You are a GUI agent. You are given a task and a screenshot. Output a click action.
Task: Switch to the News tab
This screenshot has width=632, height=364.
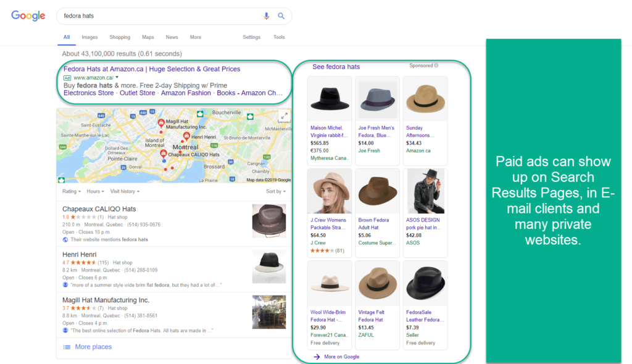coord(172,37)
